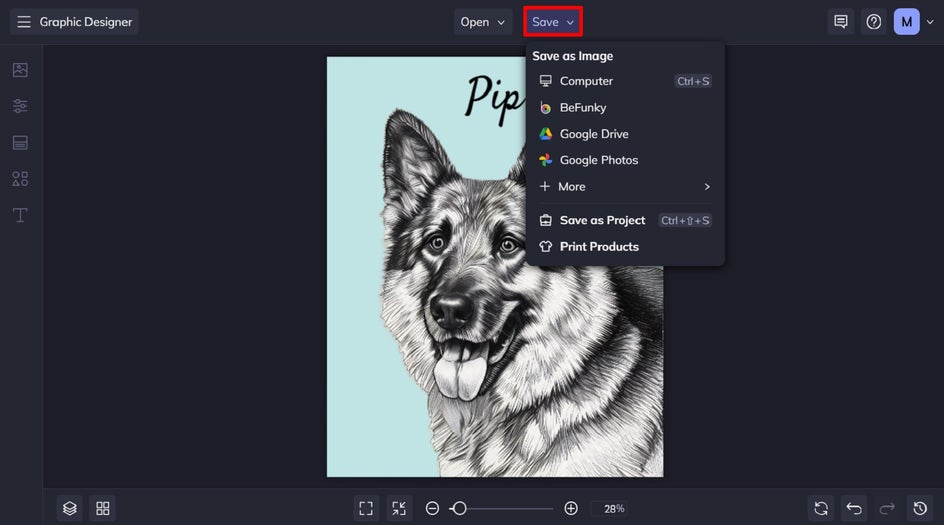Click the M user avatar
This screenshot has width=944, height=525.
[907, 22]
